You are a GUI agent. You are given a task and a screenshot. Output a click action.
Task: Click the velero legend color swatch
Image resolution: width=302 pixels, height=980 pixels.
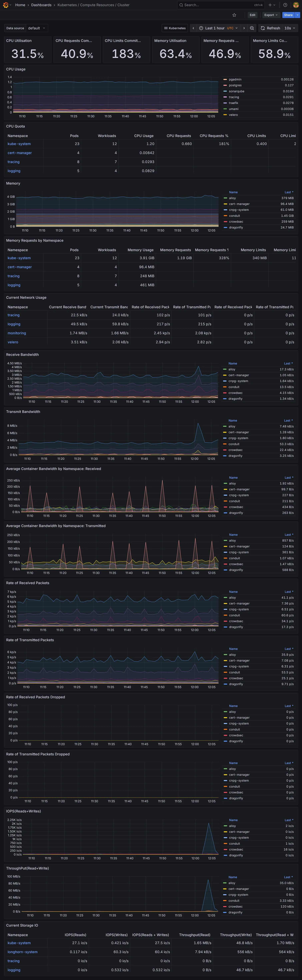click(225, 115)
